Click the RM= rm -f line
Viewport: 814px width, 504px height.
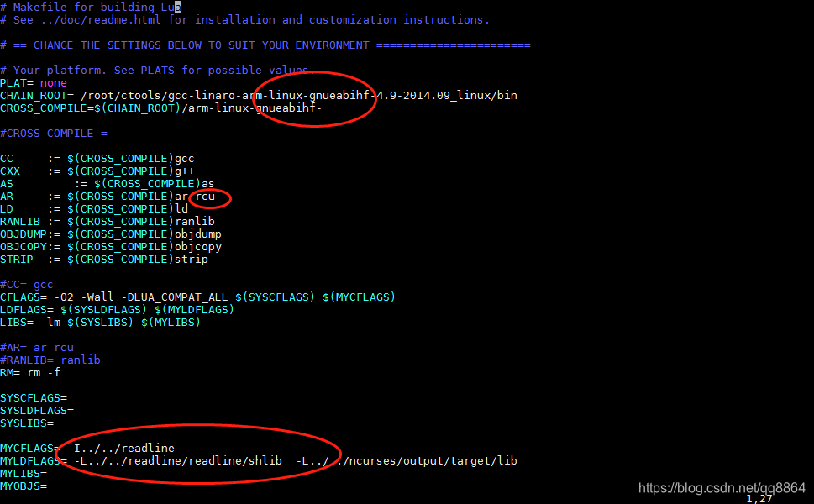click(x=29, y=372)
